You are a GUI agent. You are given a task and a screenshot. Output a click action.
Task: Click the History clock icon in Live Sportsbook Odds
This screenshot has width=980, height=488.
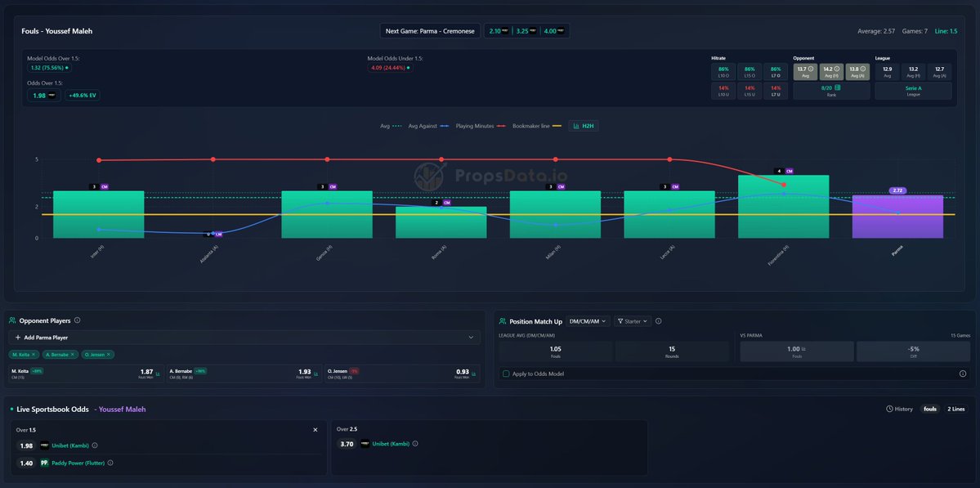coord(890,409)
